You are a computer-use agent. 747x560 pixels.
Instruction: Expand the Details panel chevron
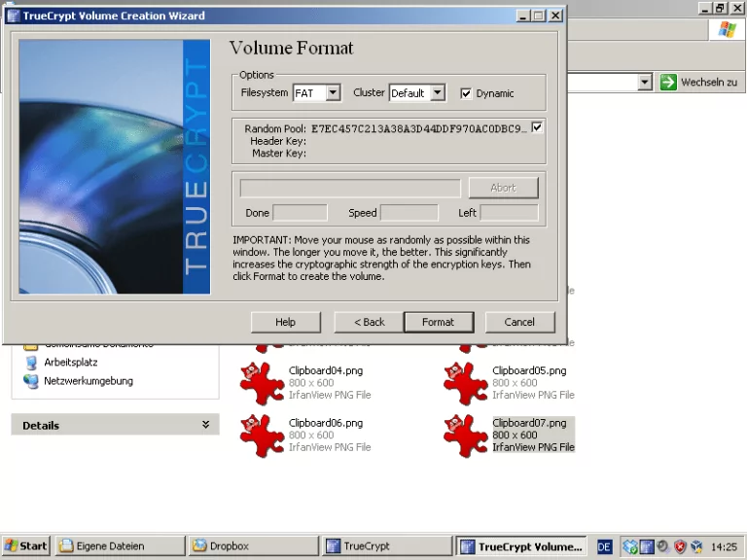206,424
